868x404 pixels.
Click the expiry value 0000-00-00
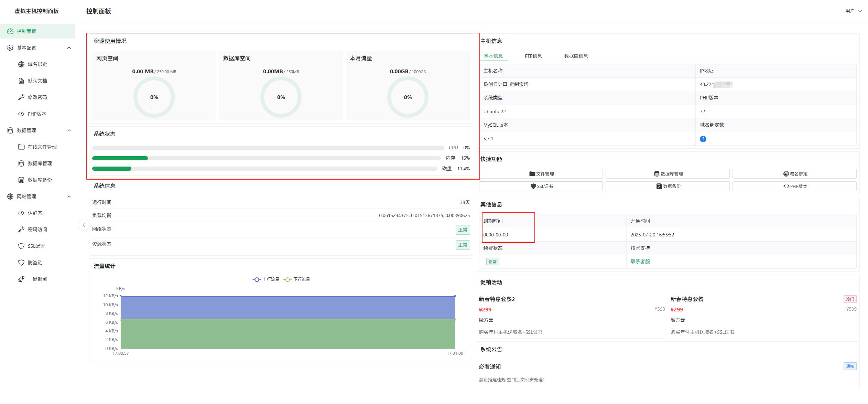[x=496, y=235]
